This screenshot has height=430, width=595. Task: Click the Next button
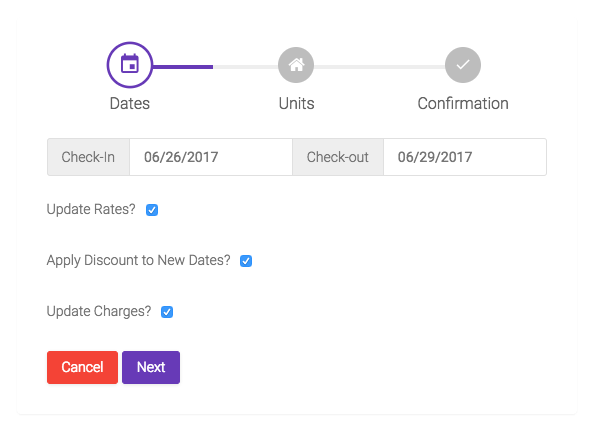pos(151,367)
